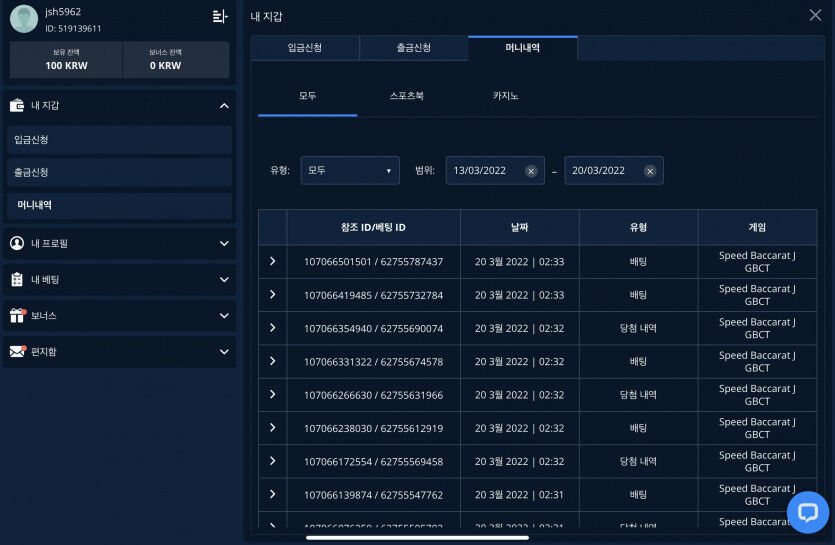
Task: Expand row 107066266630 / 62755631966
Action: point(273,394)
